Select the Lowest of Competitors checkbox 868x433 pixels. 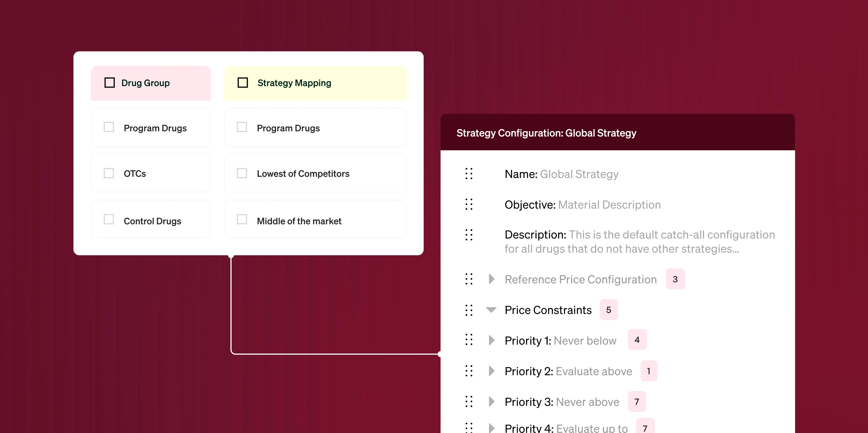coord(242,173)
